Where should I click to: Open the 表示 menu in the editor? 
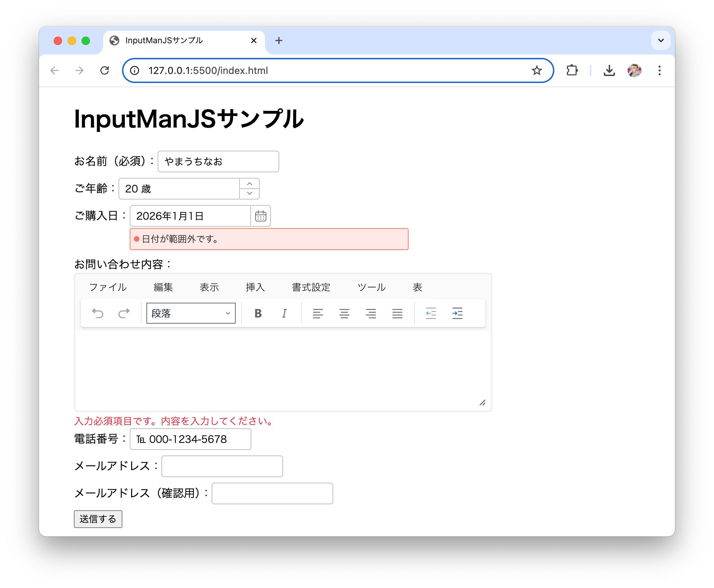(209, 287)
